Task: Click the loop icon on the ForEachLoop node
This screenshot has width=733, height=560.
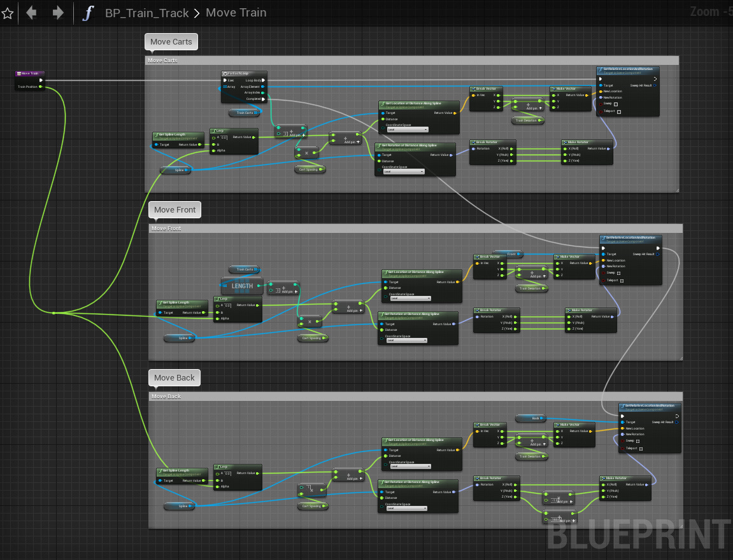Action: (225, 74)
